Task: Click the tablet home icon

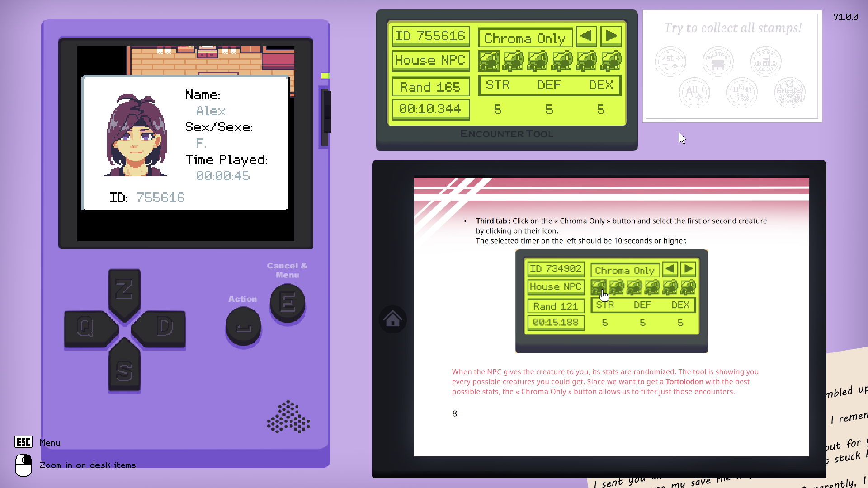Action: [392, 319]
